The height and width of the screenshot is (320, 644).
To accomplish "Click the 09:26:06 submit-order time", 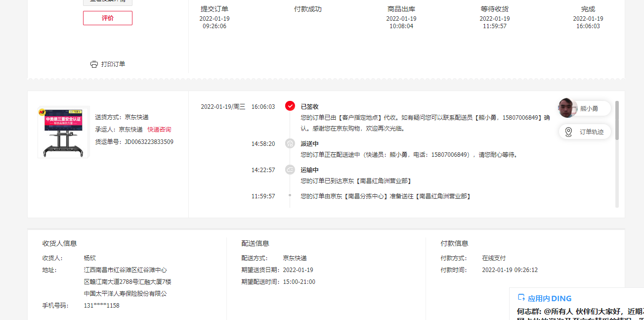I will coord(215,26).
